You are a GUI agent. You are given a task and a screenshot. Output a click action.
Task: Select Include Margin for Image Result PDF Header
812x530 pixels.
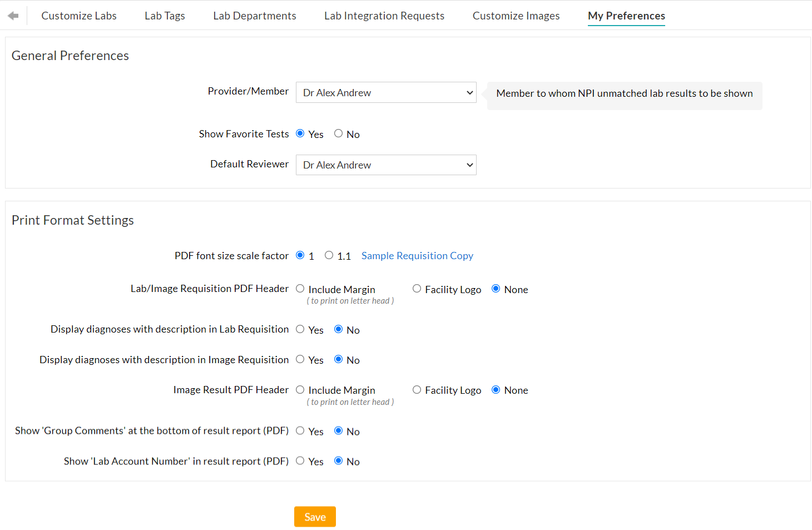click(x=300, y=390)
